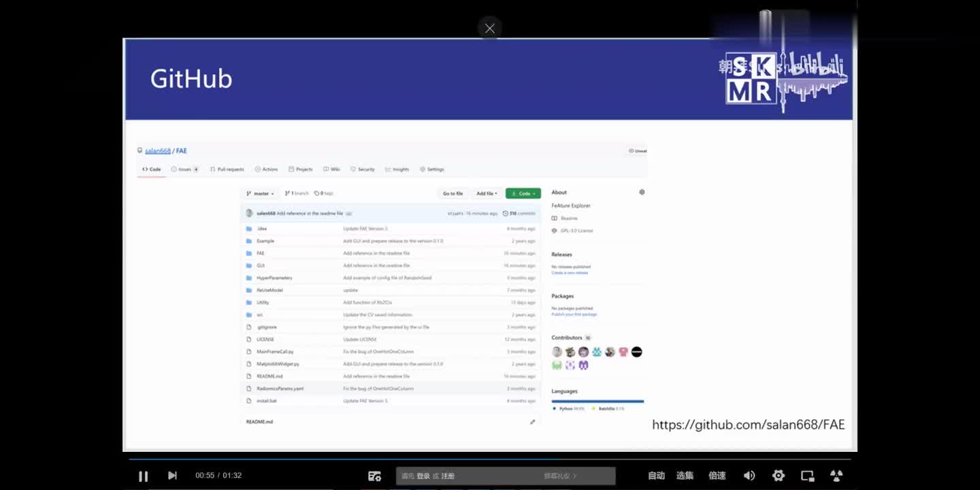Open the Projects tab
Screen dimensions: 980x490
[x=300, y=169]
